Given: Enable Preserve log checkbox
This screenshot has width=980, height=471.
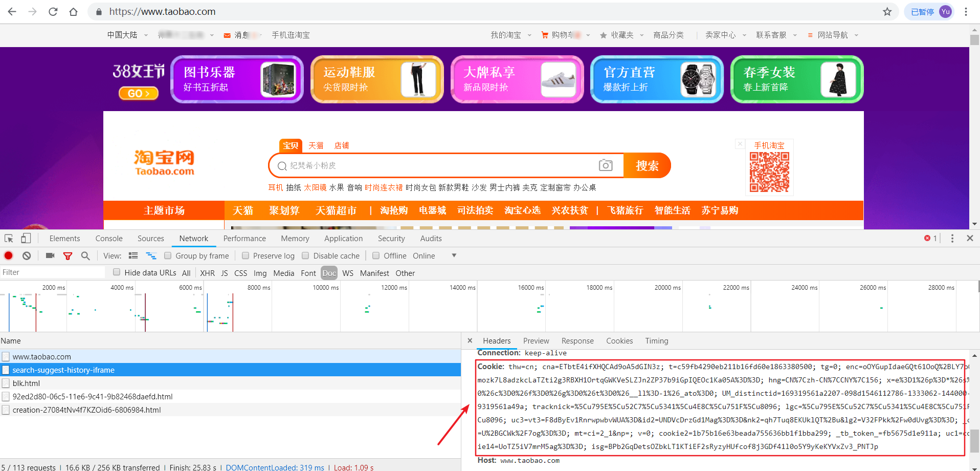Looking at the screenshot, I should [246, 255].
